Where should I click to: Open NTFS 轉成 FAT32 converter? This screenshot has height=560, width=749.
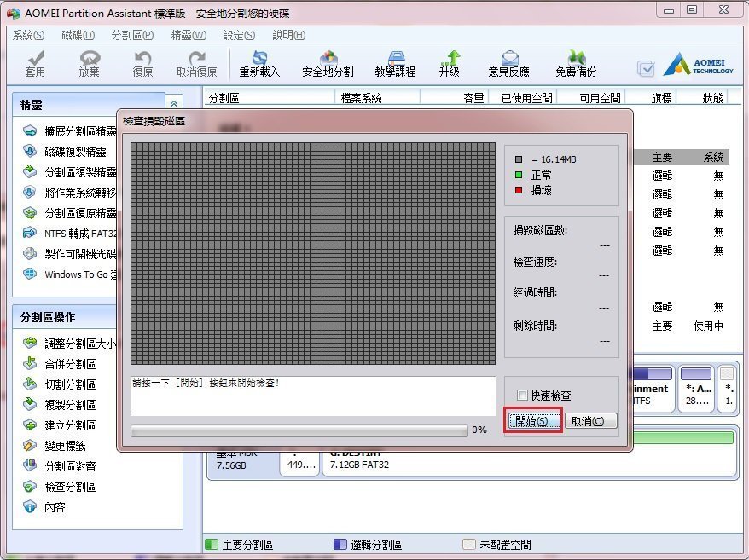point(70,234)
